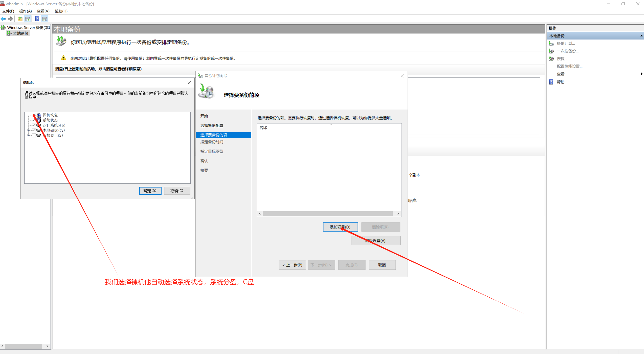Expand the 新加卷 (E:) tree node
This screenshot has width=644, height=354.
pyautogui.click(x=28, y=135)
